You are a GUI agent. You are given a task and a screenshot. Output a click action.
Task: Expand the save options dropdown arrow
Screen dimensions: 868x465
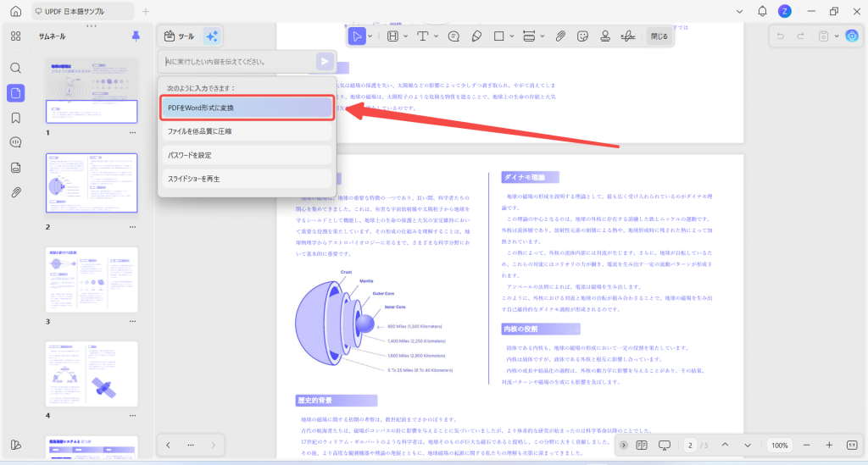click(837, 36)
